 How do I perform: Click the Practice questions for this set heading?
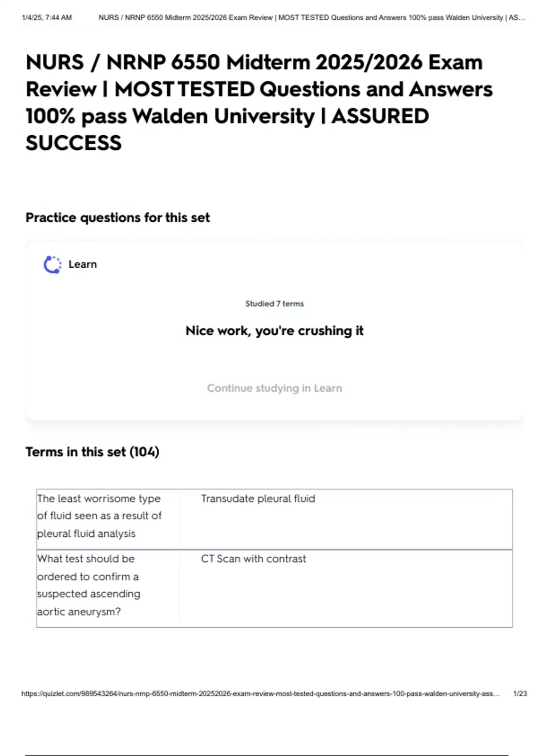[x=117, y=217]
